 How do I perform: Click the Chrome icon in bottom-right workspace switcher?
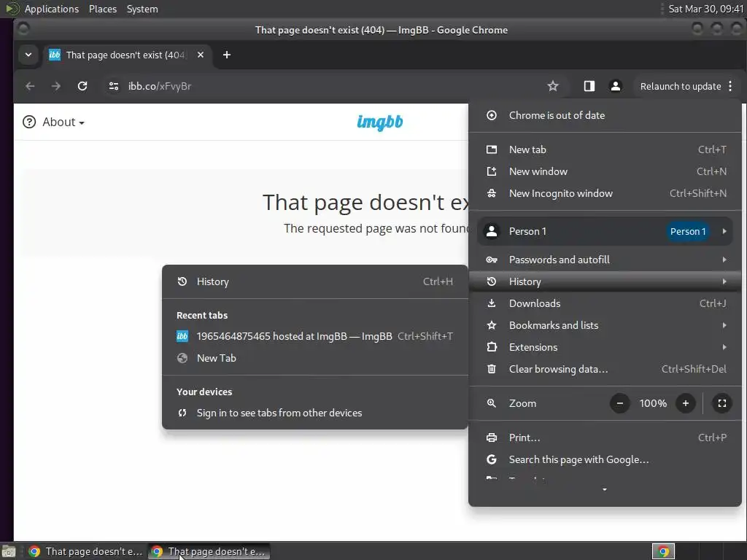pos(663,551)
